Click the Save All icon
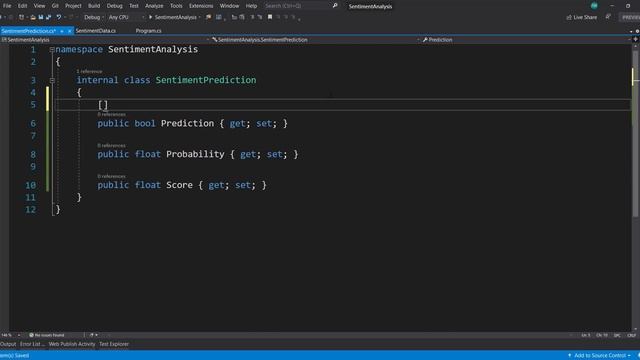 pyautogui.click(x=49, y=17)
